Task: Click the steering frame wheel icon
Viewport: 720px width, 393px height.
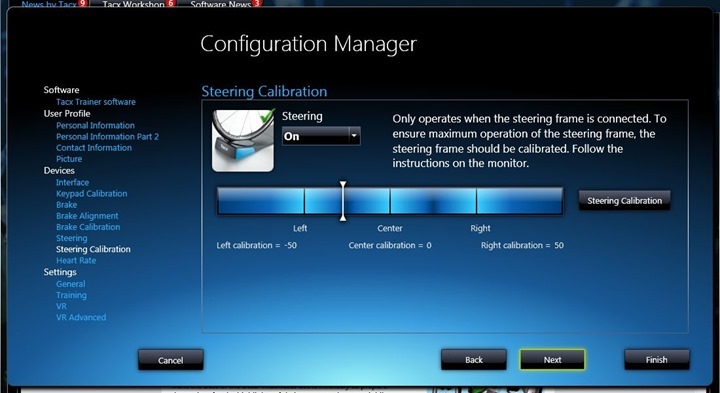Action: tap(243, 141)
